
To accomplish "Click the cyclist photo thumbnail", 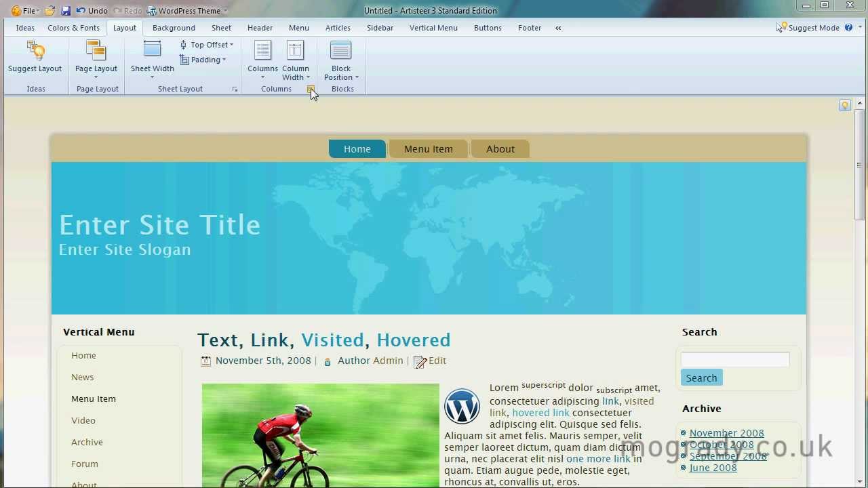I will click(321, 436).
